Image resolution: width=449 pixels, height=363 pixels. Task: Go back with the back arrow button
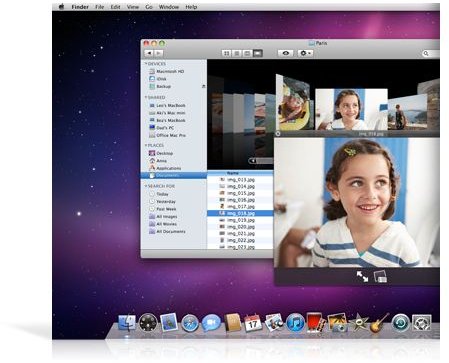(x=149, y=53)
